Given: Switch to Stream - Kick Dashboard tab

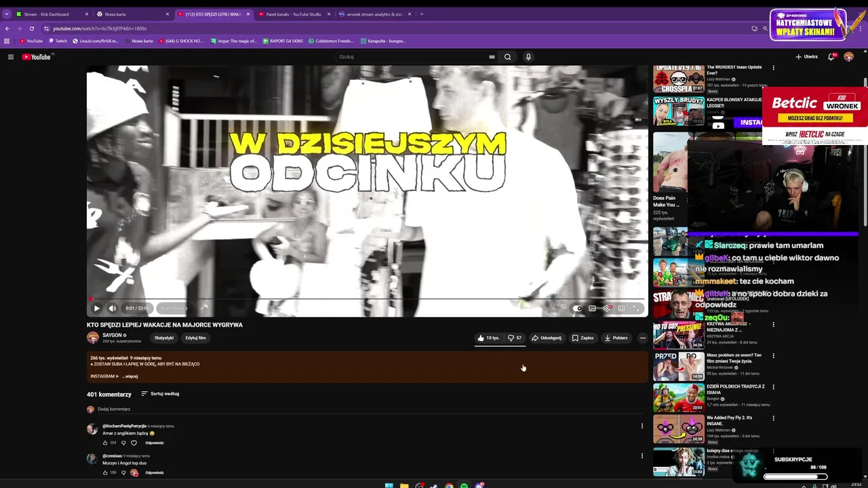Looking at the screenshot, I should [x=52, y=14].
